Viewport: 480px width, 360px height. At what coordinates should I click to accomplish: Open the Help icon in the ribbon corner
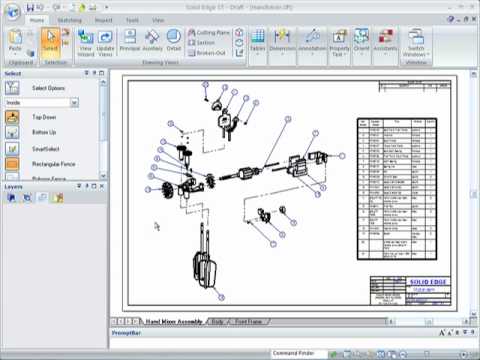pos(451,19)
